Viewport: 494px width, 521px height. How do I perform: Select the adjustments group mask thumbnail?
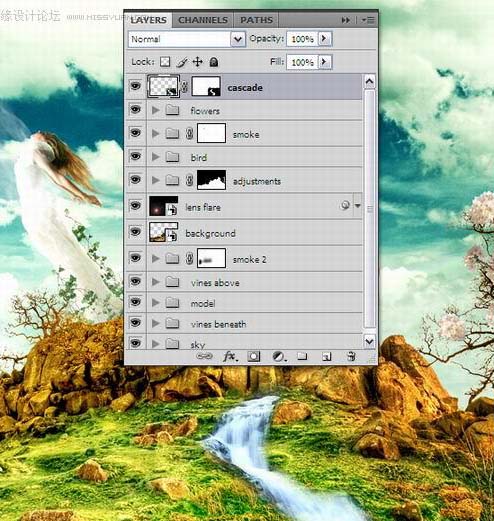coord(211,180)
